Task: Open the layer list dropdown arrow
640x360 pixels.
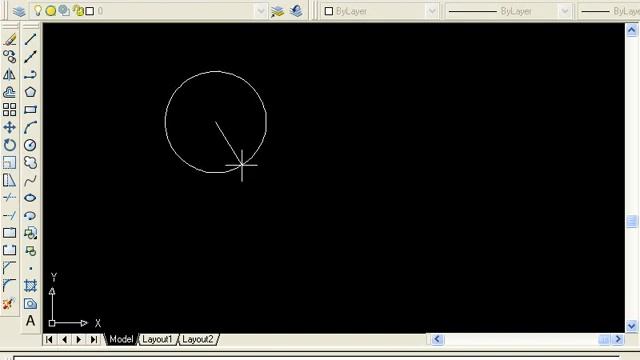Action: click(x=260, y=11)
